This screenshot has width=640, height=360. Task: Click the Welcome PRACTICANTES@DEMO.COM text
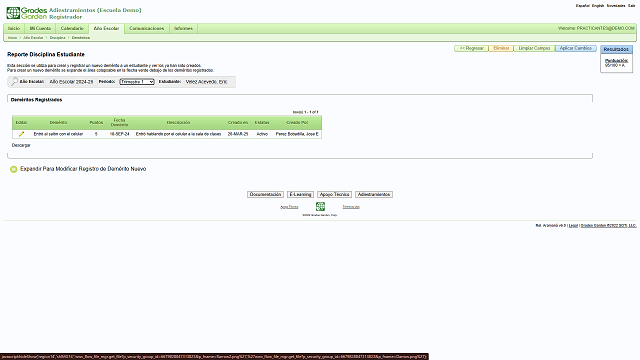pos(596,29)
